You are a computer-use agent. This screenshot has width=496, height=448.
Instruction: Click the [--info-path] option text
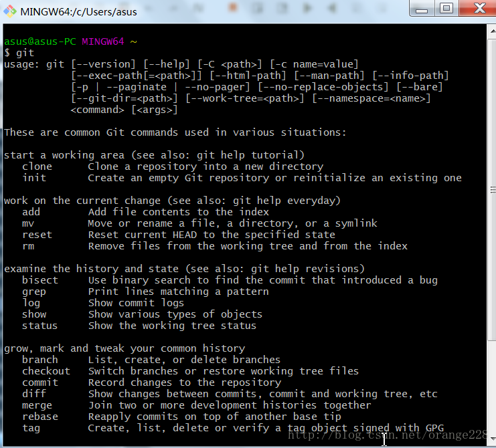(410, 76)
